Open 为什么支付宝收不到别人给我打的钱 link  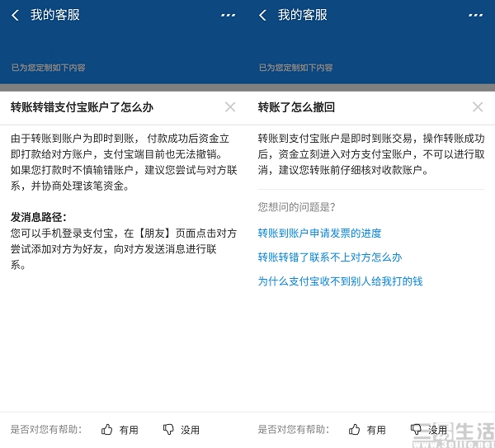pyautogui.click(x=340, y=281)
